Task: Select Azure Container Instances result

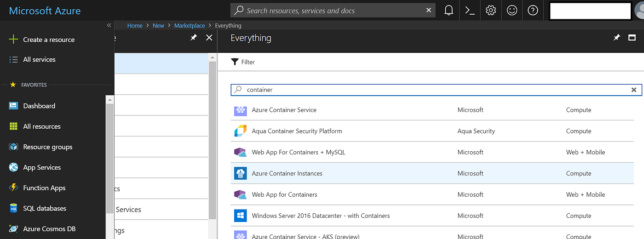Action: (432, 173)
